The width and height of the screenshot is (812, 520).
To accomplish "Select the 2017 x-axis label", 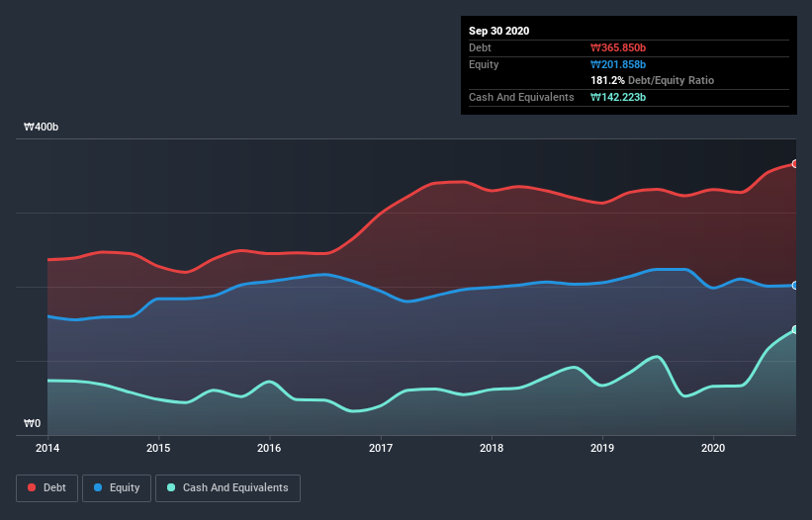I will tap(381, 448).
